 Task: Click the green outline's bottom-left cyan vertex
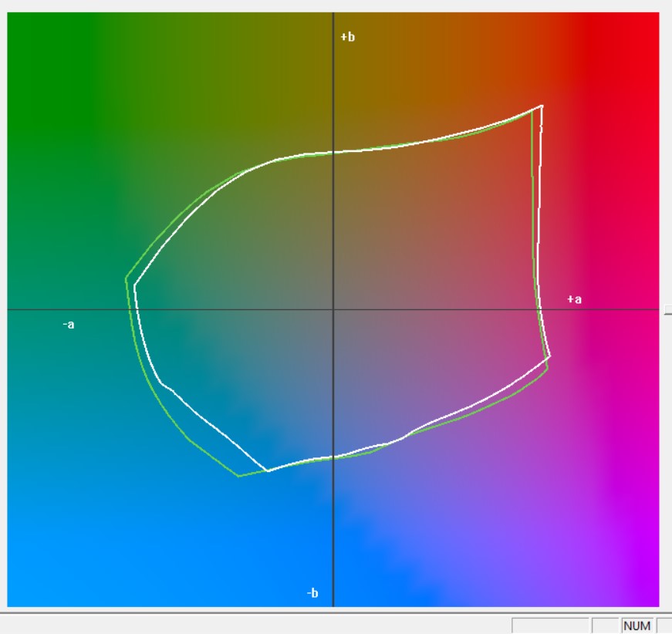click(239, 476)
